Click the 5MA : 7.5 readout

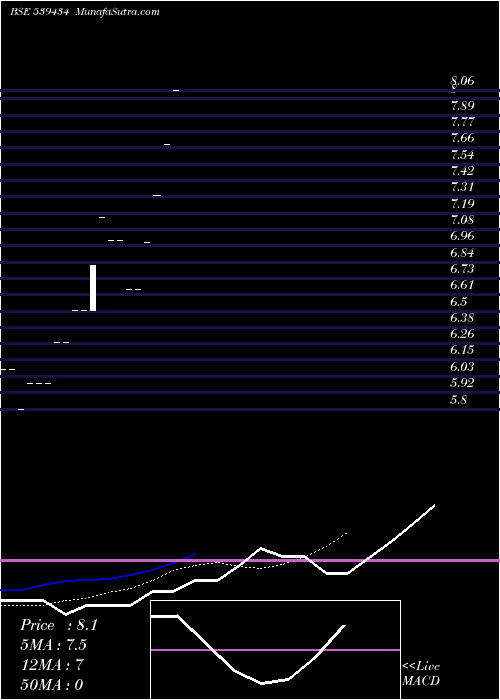[53, 646]
